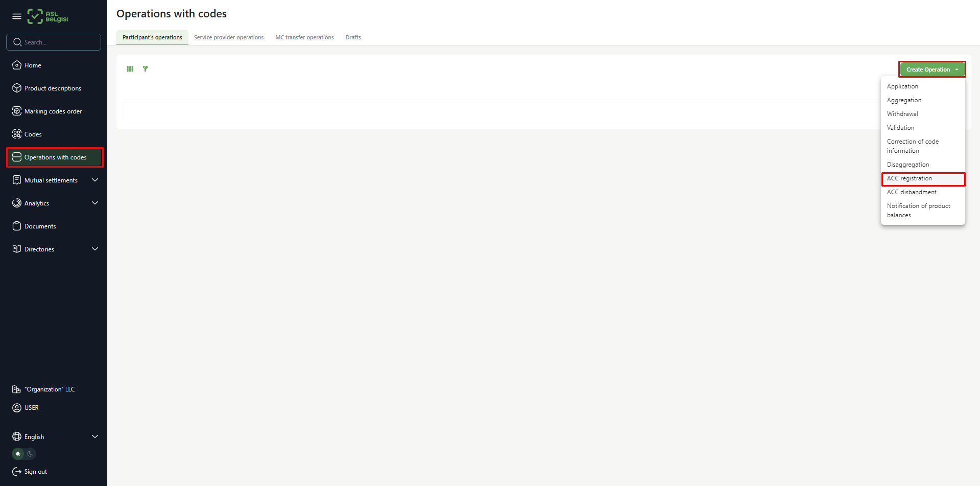Open the table filter icon
The image size is (980, 486).
146,69
